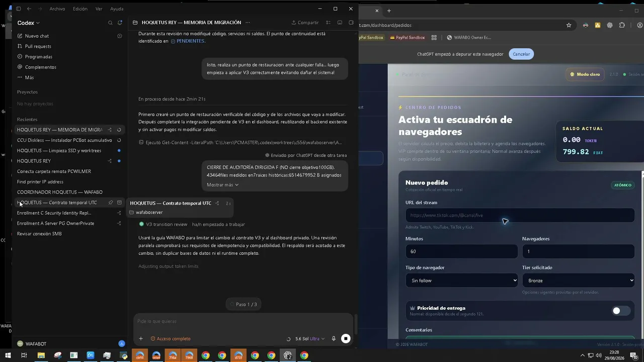Image resolution: width=644 pixels, height=362 pixels.
Task: Open the Edición menu
Action: (x=80, y=9)
